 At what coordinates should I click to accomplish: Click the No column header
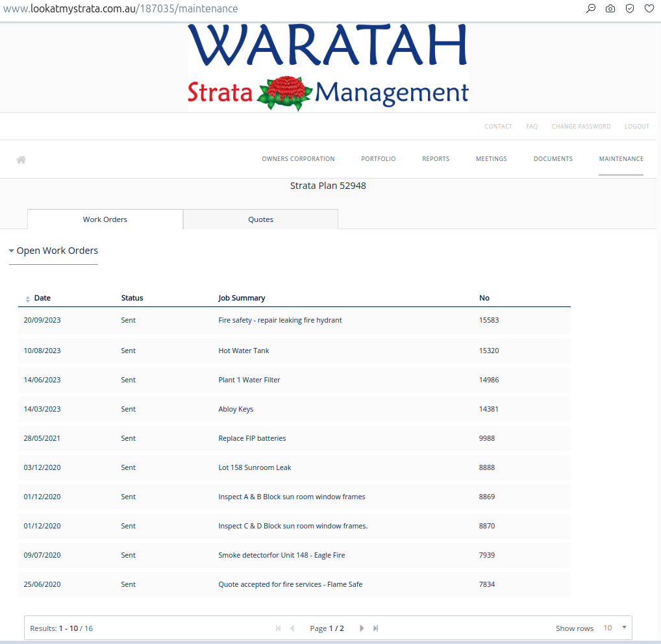pos(484,298)
